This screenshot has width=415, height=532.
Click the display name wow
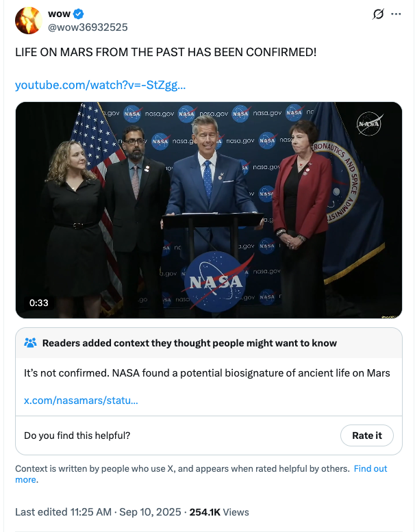[x=60, y=14]
